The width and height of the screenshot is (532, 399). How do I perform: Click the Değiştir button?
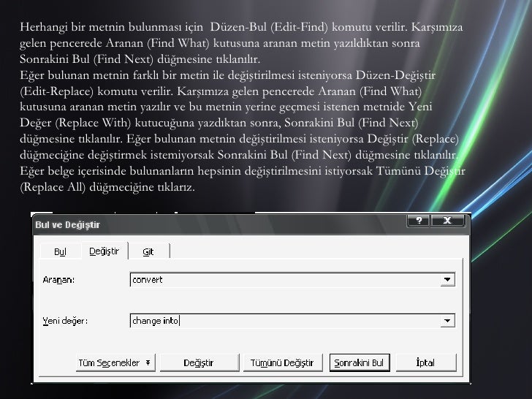(199, 362)
